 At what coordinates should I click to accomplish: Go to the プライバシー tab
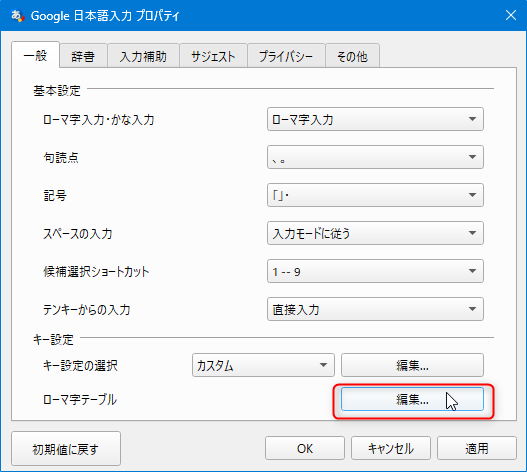tap(286, 56)
